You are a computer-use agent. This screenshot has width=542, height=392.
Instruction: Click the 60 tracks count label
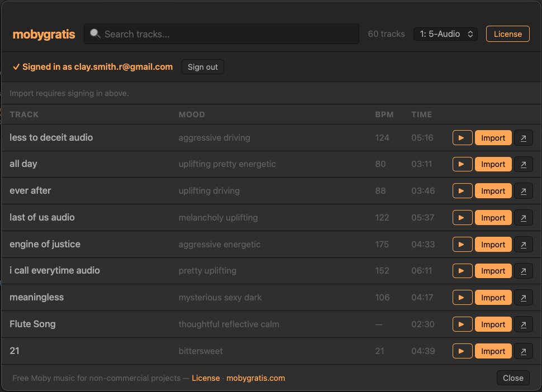pyautogui.click(x=386, y=34)
